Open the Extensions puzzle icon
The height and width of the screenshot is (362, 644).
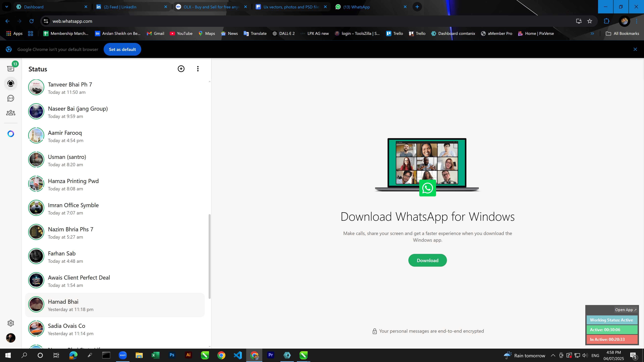[x=606, y=21]
